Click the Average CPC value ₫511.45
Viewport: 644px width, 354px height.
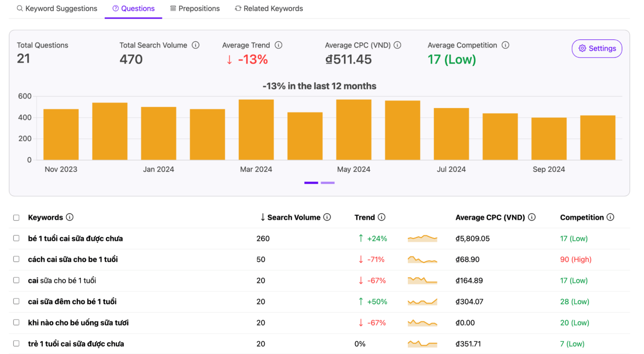click(x=348, y=59)
